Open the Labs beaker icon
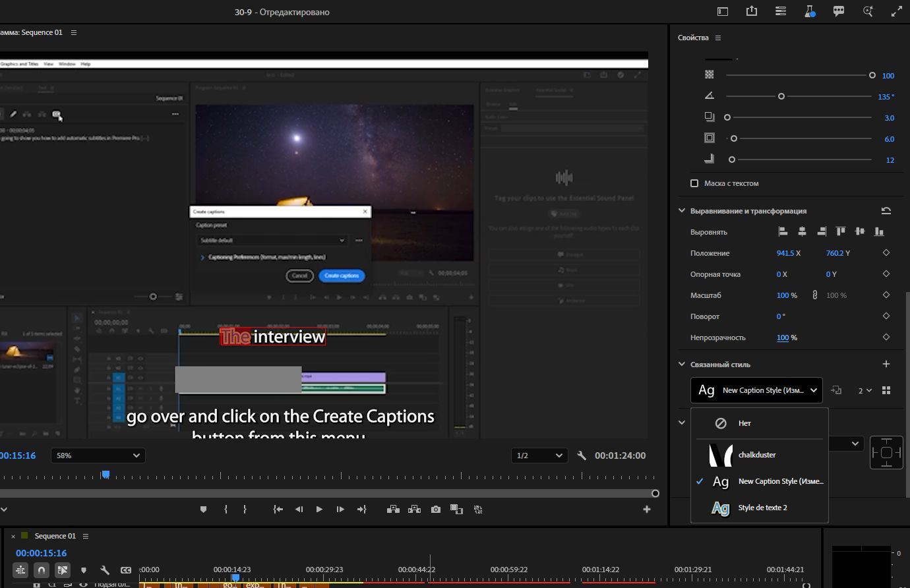Screen dimensions: 910x588 [810, 11]
